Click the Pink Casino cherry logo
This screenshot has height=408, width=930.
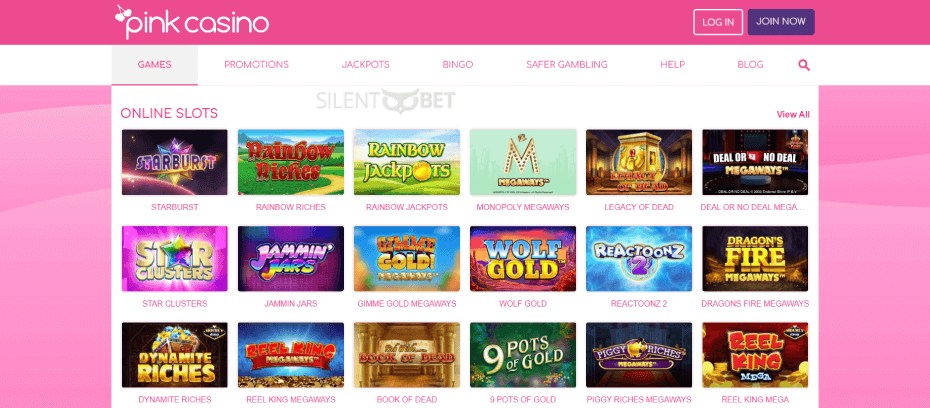click(x=192, y=22)
